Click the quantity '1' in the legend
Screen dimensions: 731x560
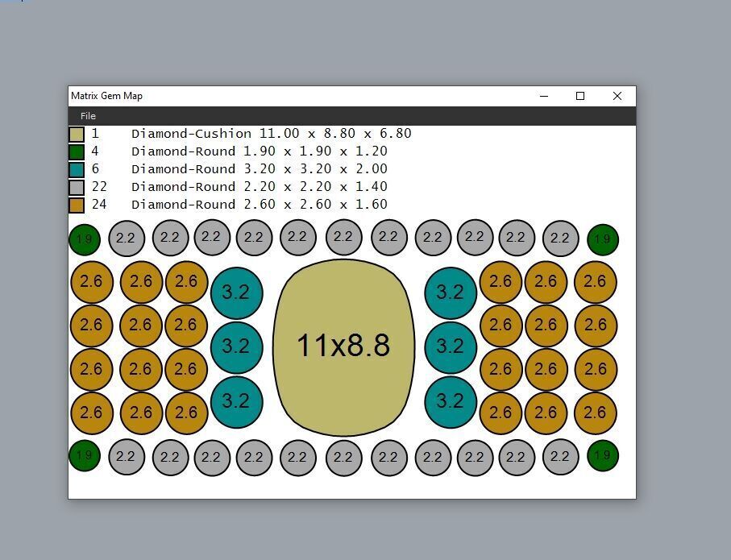pos(95,134)
